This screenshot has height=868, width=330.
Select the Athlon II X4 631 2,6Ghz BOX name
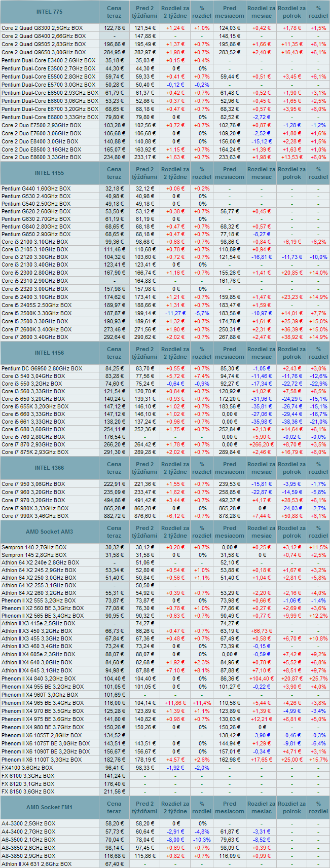pos(36,864)
